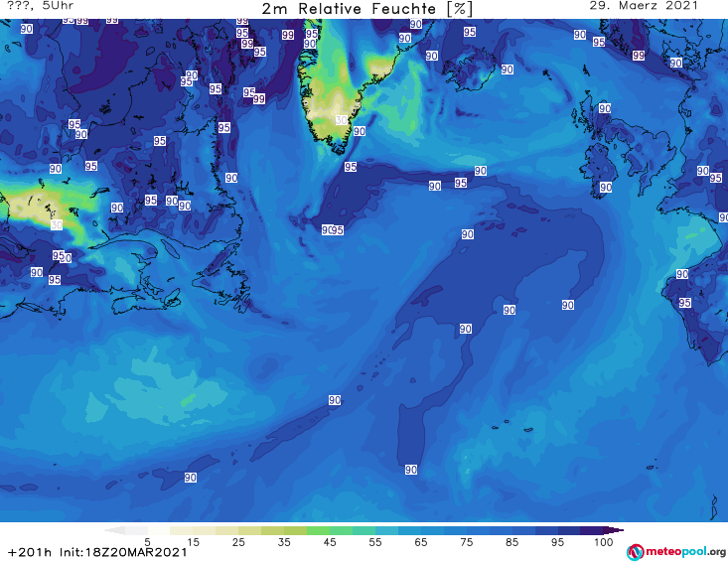Click the '90' label just east of Iceland
728x562 pixels.
tap(507, 70)
